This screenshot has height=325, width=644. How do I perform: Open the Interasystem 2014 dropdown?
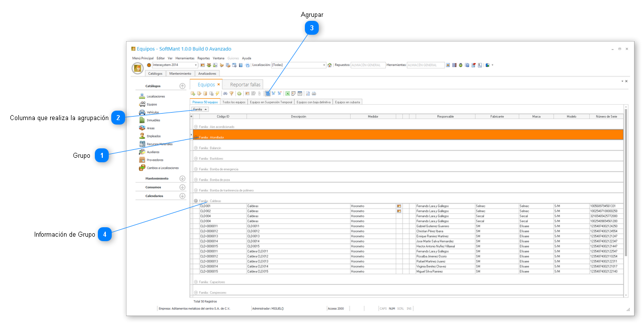[196, 65]
